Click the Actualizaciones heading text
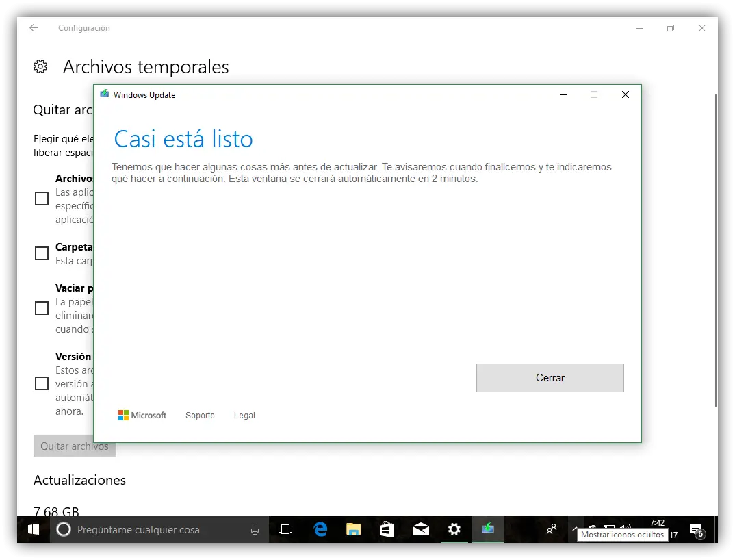 [79, 480]
